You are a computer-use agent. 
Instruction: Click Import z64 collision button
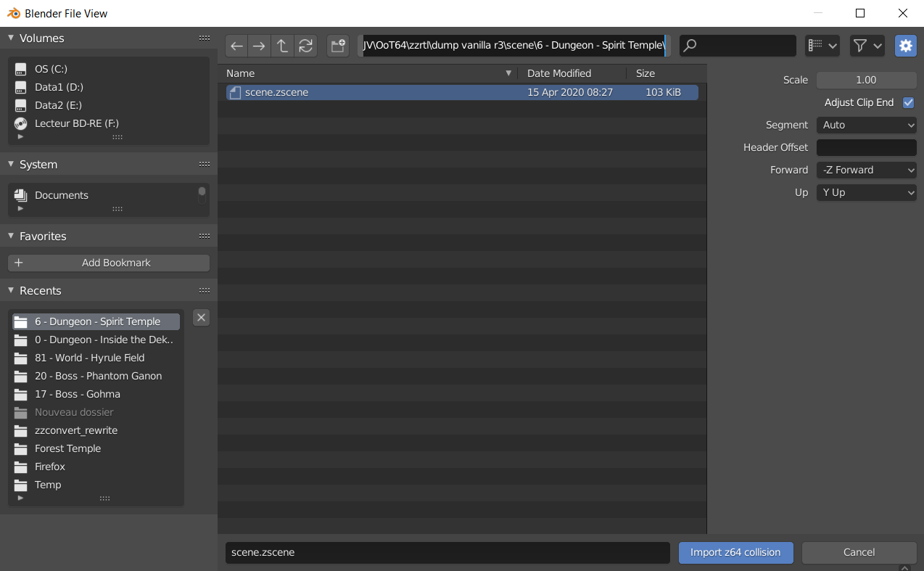735,552
